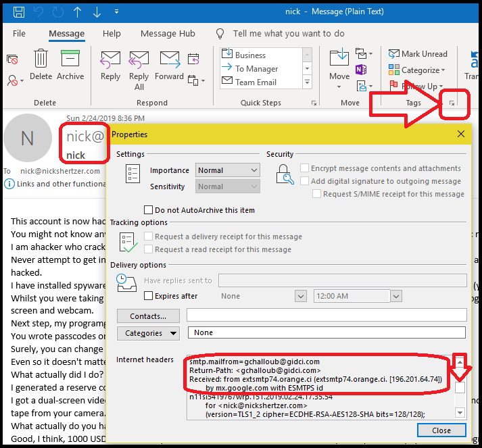Click the Delete icon in the ribbon
Viewport: 482px width, 448px height.
click(x=41, y=60)
